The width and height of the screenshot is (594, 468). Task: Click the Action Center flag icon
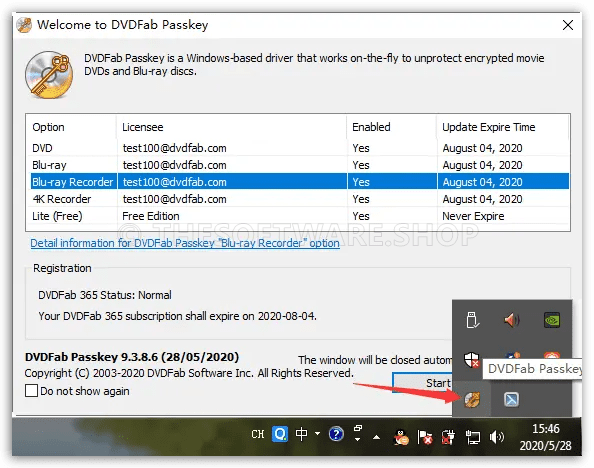click(x=425, y=437)
